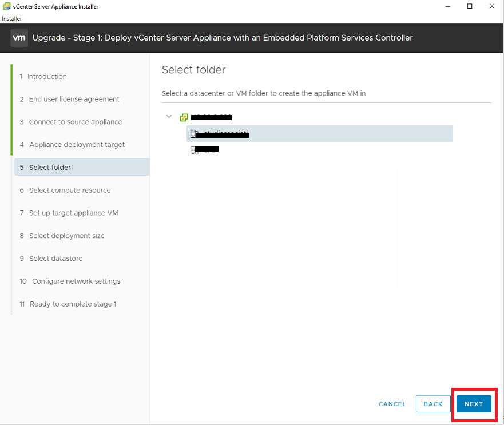This screenshot has height=425, width=504.
Task: Collapse the vCenter tree chevron
Action: pyautogui.click(x=169, y=117)
